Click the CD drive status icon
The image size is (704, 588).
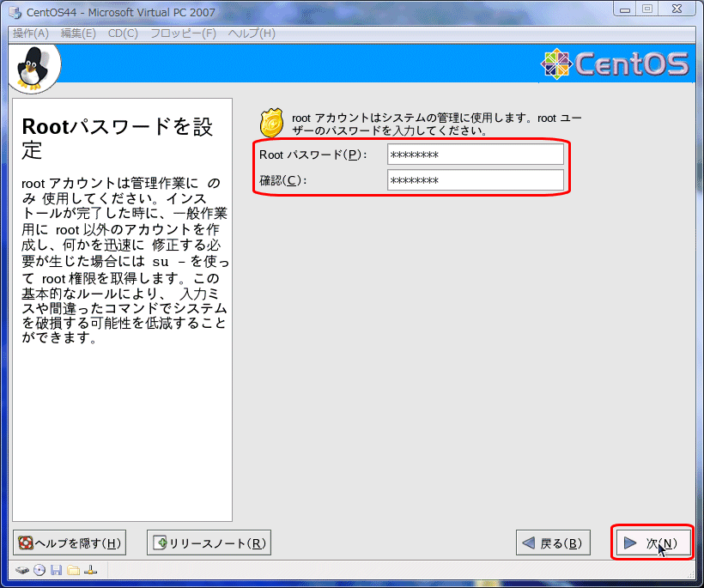click(39, 571)
